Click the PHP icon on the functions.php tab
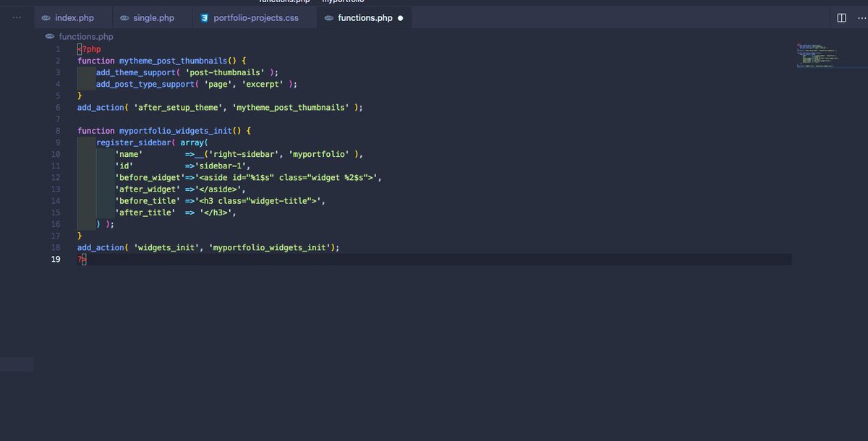 point(328,17)
